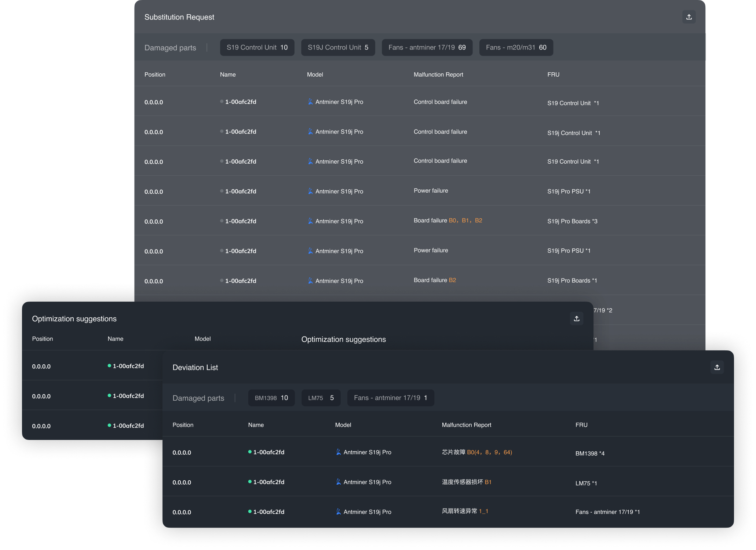Click miner icon in BM1398 *4 row

pyautogui.click(x=338, y=452)
